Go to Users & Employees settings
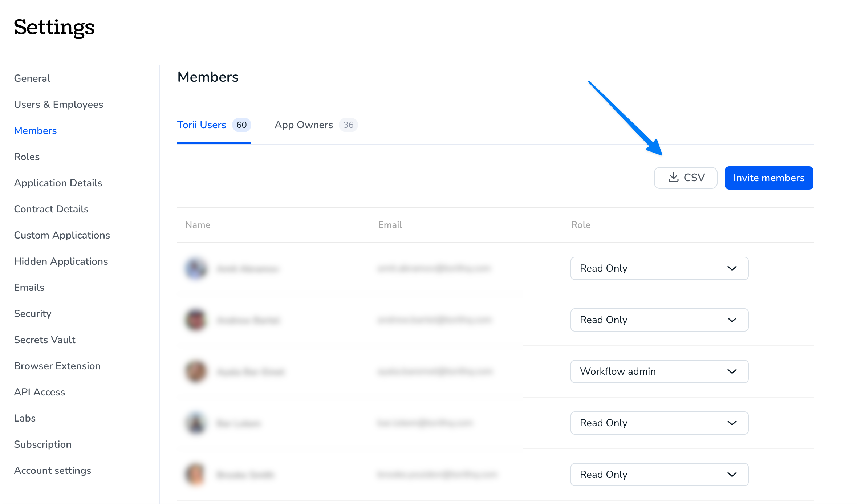This screenshot has height=504, width=857. click(x=58, y=105)
